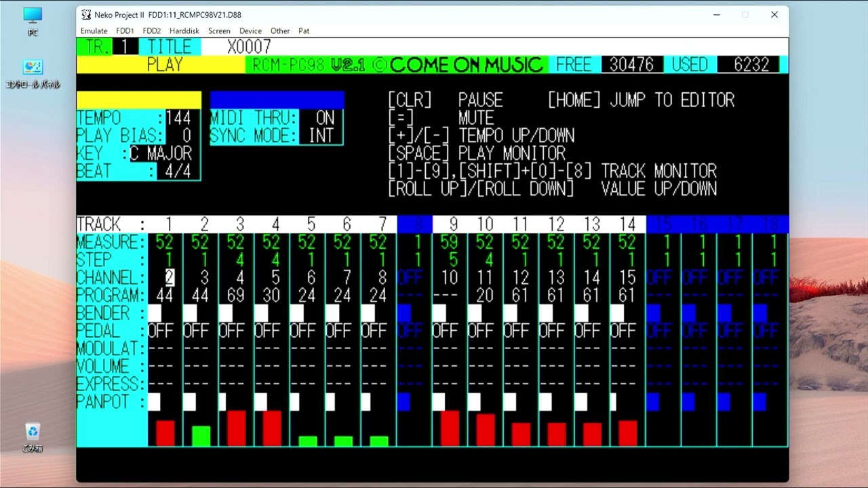
Task: Open the Control Panel desktop icon
Action: coord(33,75)
